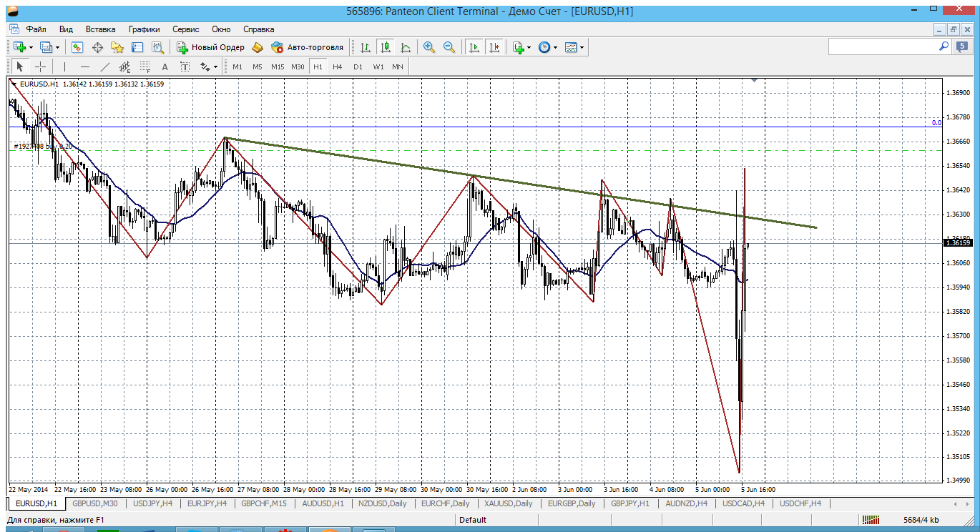Click the zoom out magnifier icon
This screenshot has width=980, height=532.
click(449, 47)
